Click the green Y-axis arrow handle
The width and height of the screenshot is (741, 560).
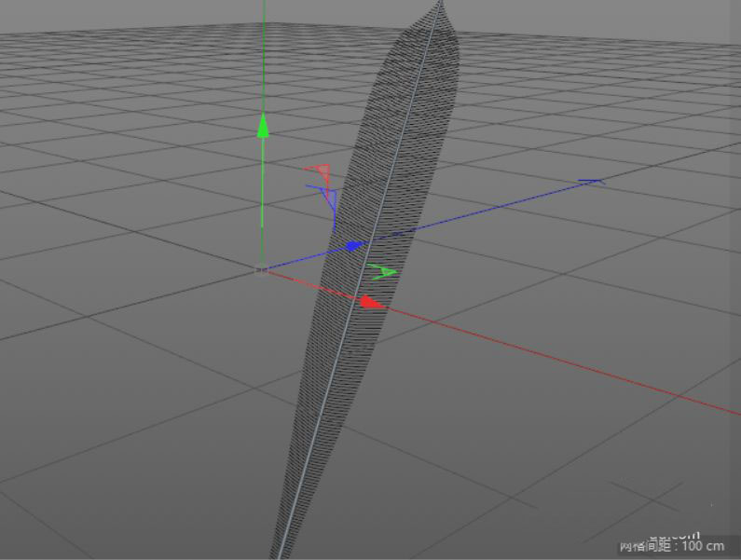tap(263, 126)
